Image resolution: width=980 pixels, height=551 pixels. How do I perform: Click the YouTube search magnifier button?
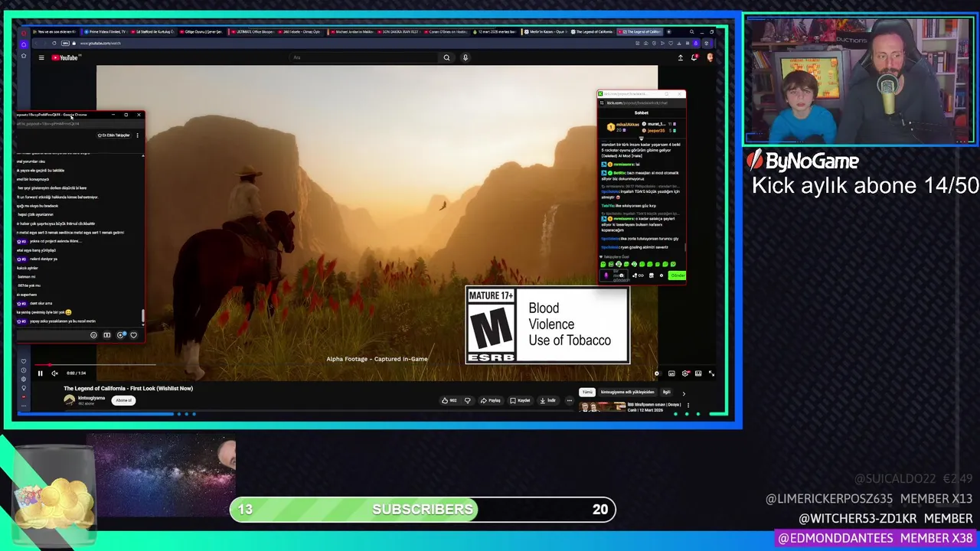[x=446, y=57]
